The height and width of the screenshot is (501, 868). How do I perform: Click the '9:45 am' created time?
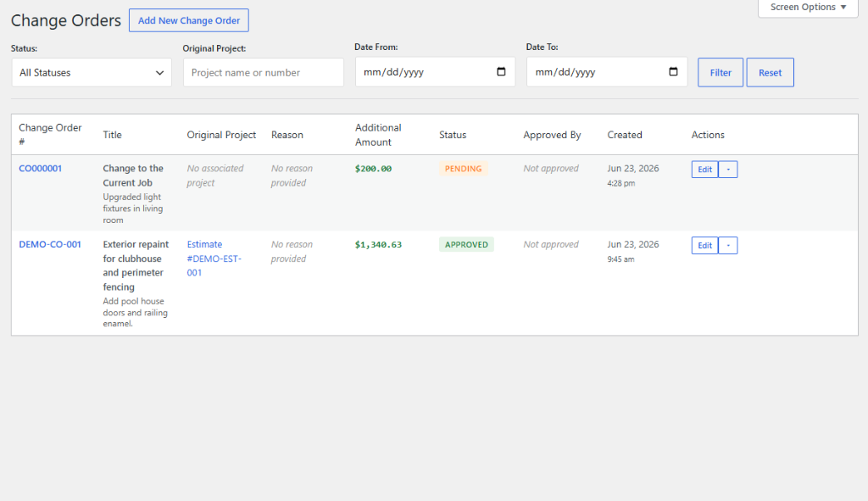coord(620,259)
